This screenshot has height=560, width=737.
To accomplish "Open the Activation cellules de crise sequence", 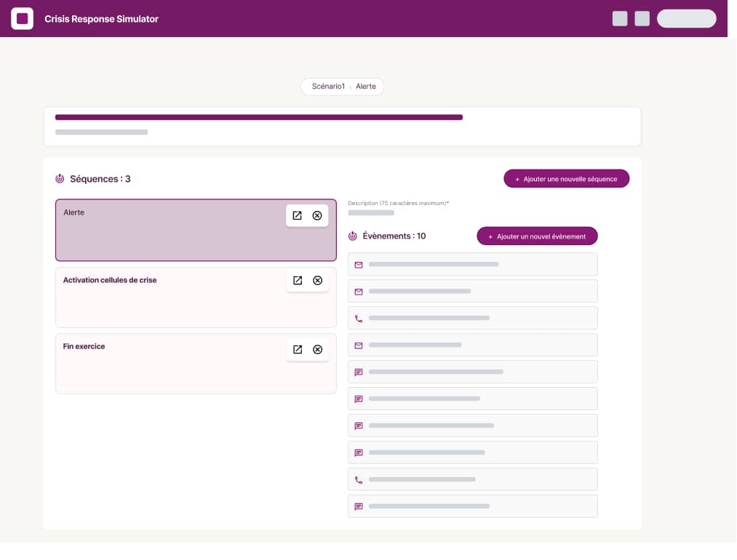I will tap(297, 281).
